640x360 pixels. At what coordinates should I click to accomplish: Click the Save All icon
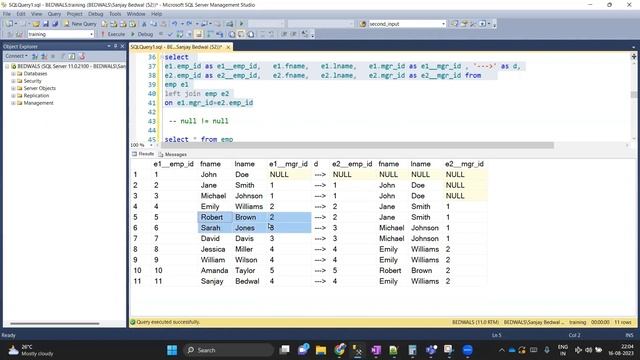[x=55, y=24]
